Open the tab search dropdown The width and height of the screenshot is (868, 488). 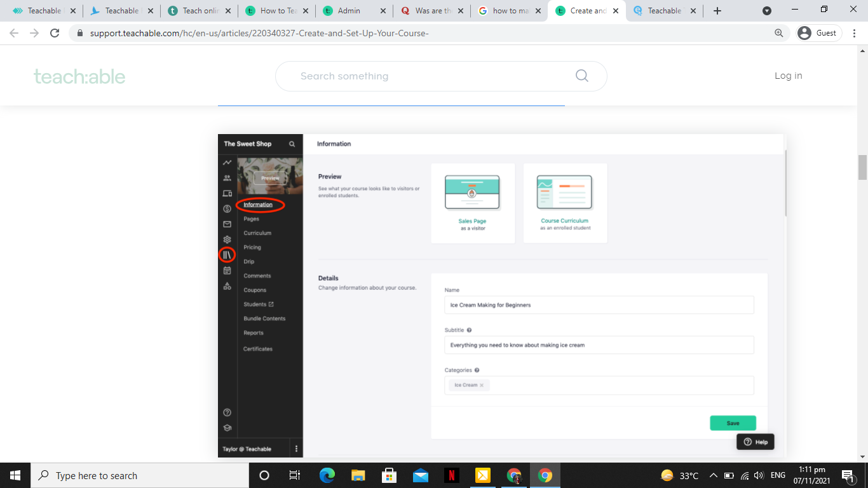767,11
